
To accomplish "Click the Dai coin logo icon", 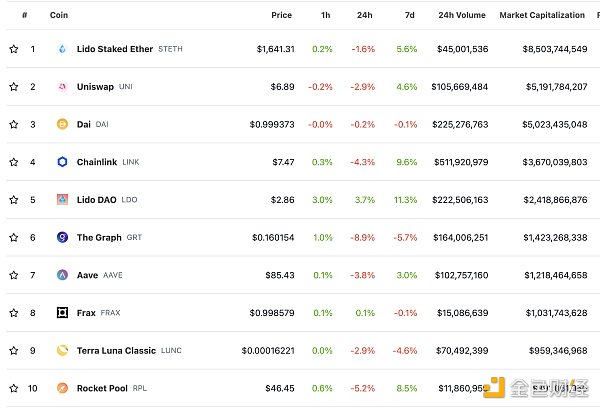I will coord(62,124).
